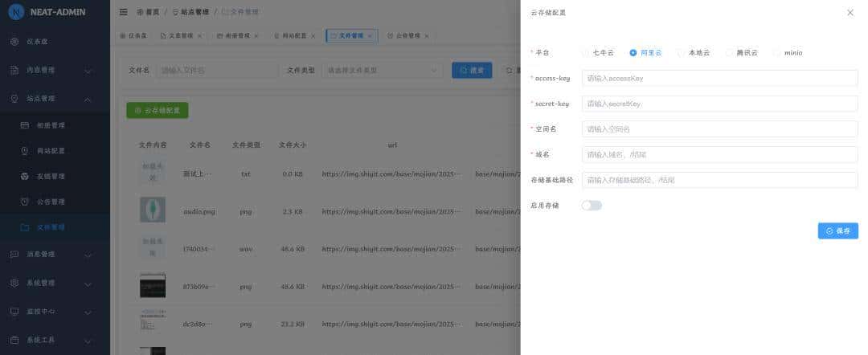Click the 'txt' file type cell
The width and height of the screenshot is (868, 355).
tap(246, 174)
